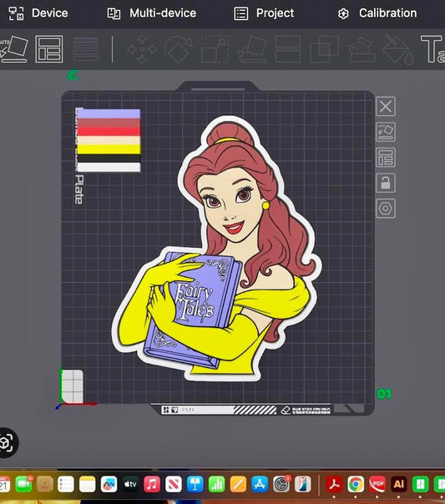Open Notes from the Dock

pyautogui.click(x=88, y=484)
